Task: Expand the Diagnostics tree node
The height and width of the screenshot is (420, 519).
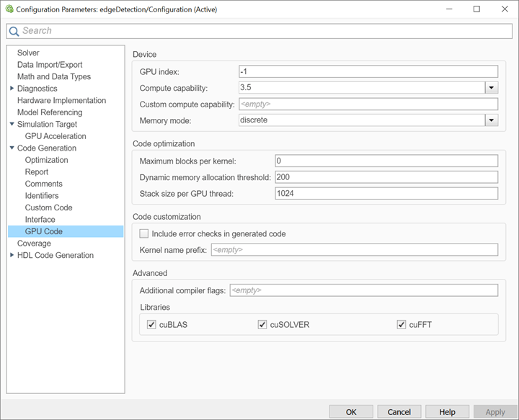Action: (12, 89)
